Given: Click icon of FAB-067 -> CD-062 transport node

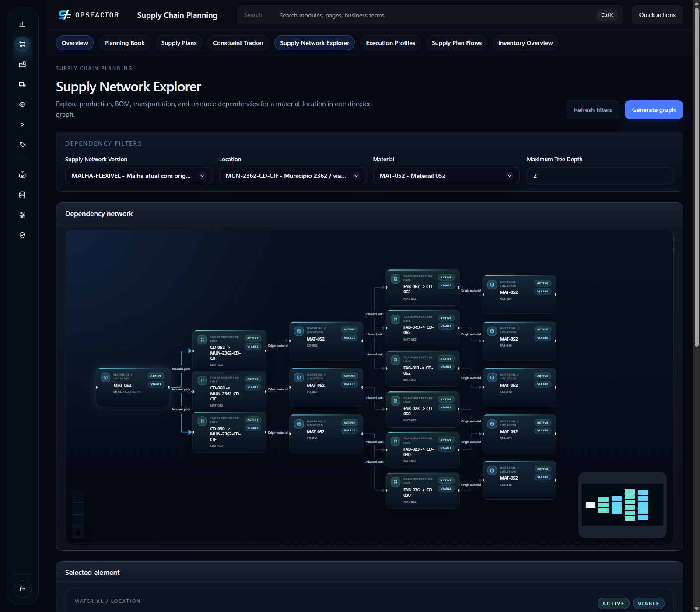Looking at the screenshot, I should tap(395, 279).
